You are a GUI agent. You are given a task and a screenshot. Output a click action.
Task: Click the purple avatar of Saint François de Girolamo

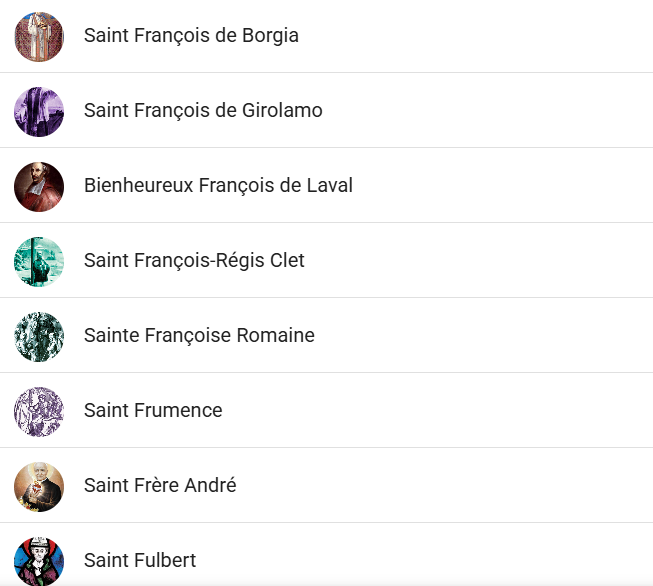pyautogui.click(x=39, y=111)
